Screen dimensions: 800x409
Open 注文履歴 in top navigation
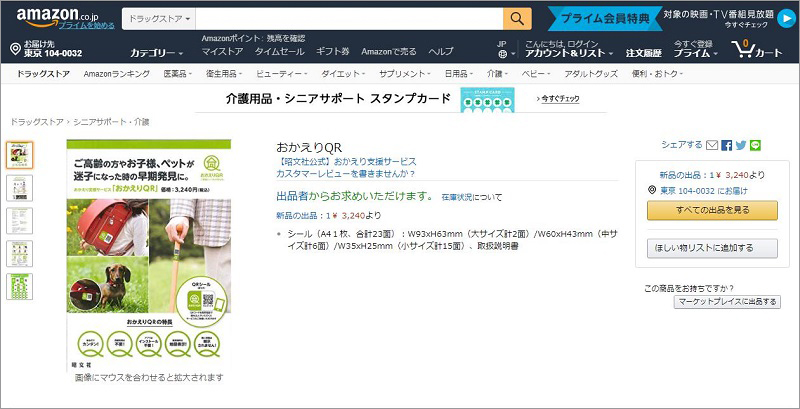tap(644, 53)
